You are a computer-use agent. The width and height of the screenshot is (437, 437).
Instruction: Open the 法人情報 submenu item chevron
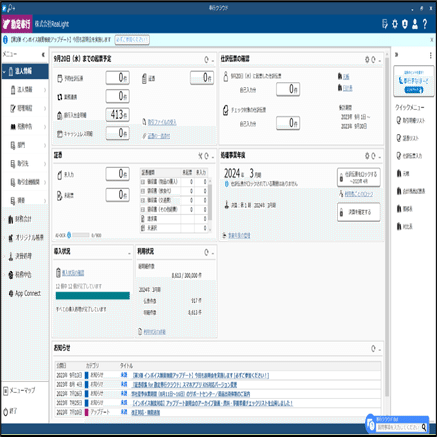pyautogui.click(x=45, y=90)
